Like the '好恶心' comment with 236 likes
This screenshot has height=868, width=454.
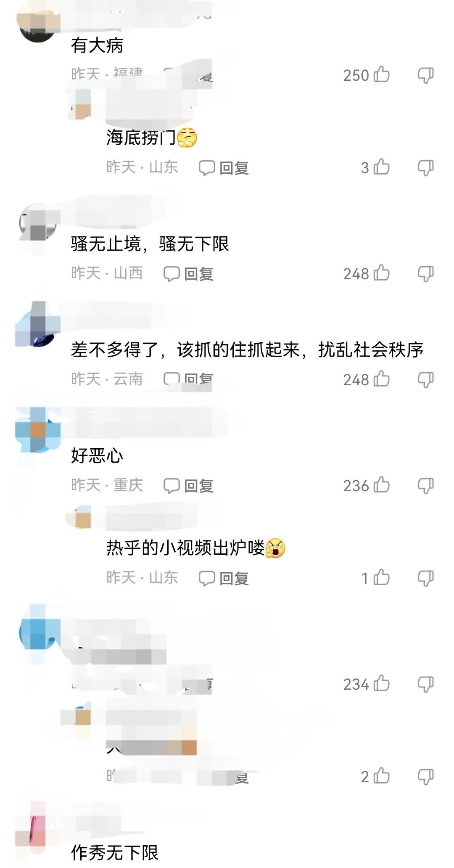pyautogui.click(x=382, y=485)
